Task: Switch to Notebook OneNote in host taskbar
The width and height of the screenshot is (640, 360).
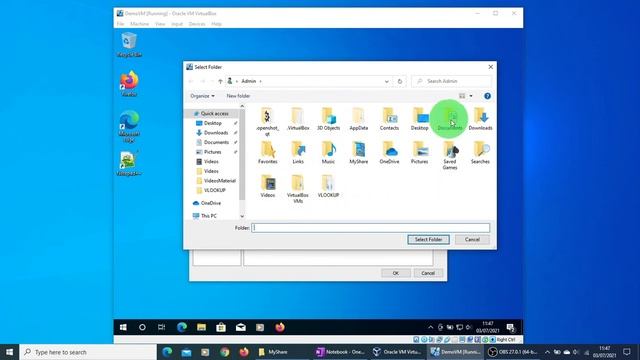Action: tap(340, 352)
